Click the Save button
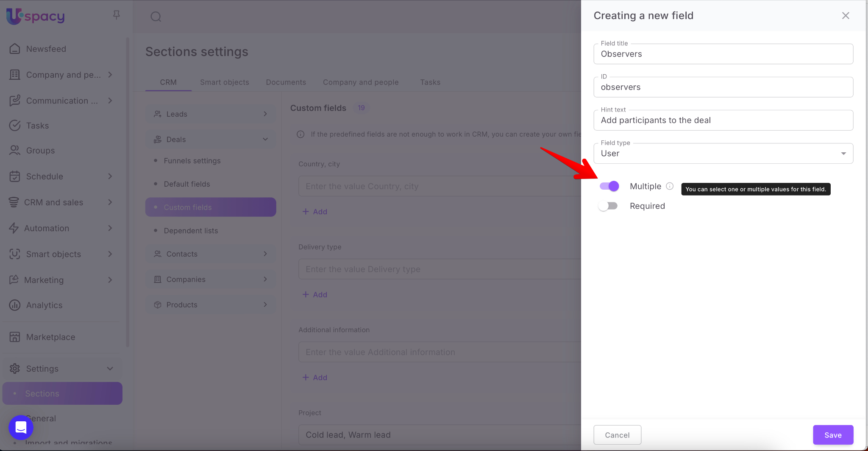 tap(832, 435)
